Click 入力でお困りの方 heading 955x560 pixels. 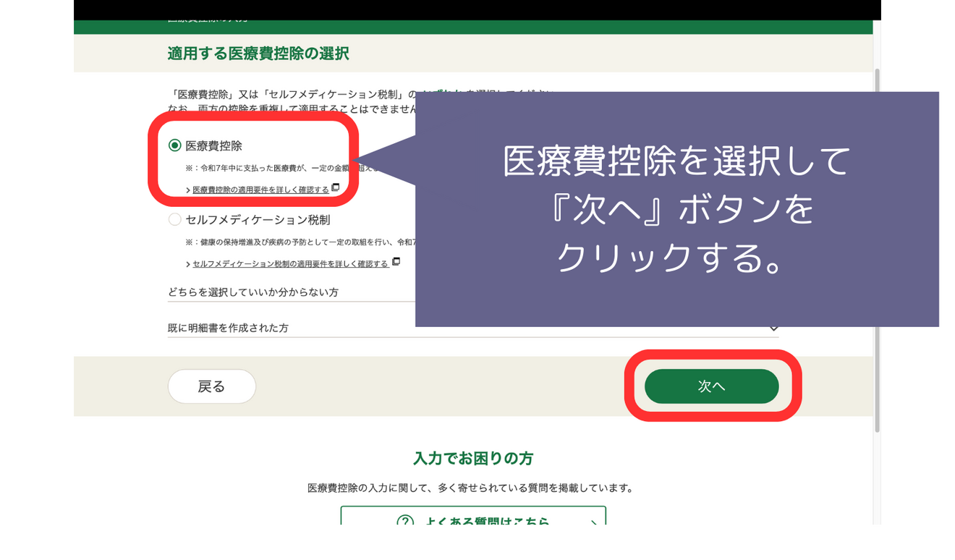point(473,458)
